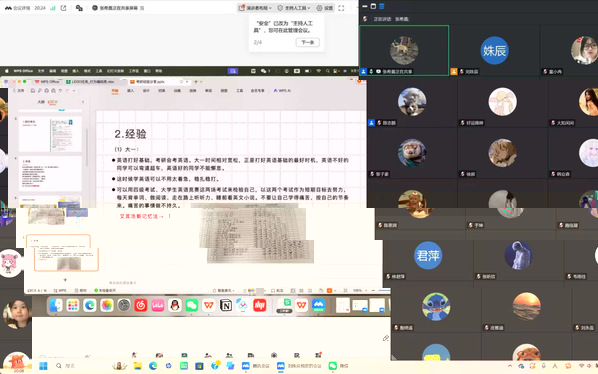Toggle list view icon in participant window
The image size is (598, 374).
tap(382, 6)
